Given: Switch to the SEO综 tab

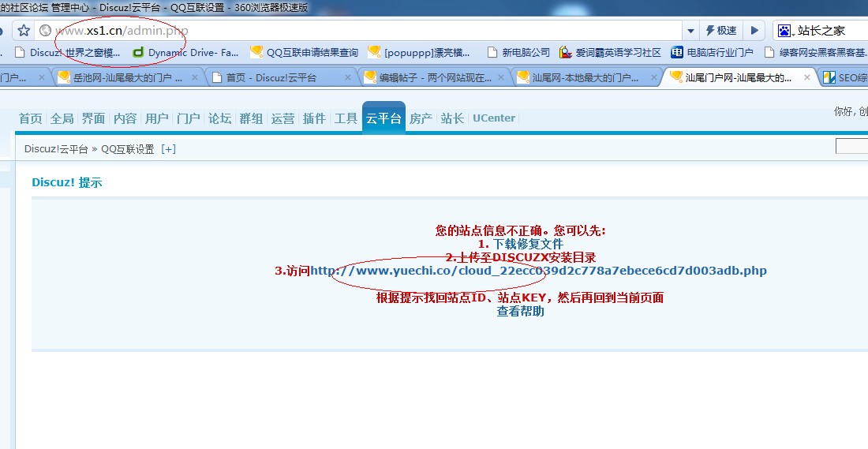Looking at the screenshot, I should tap(844, 77).
